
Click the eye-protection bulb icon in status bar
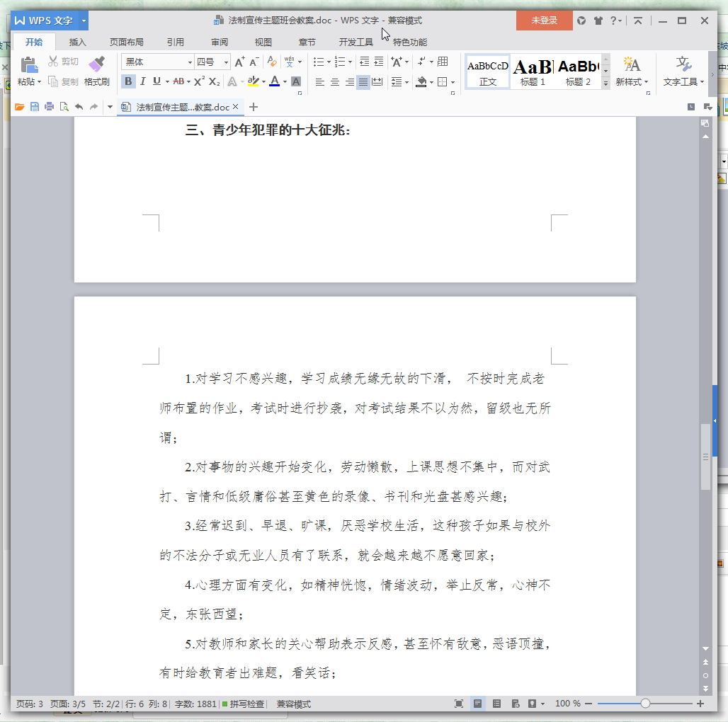[532, 704]
